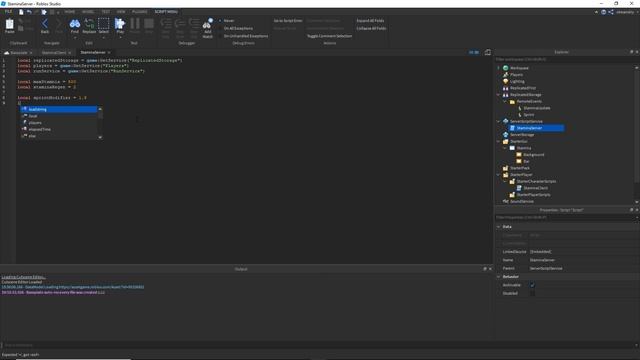
Task: Start playtest with the Play icon
Action: coord(120,24)
